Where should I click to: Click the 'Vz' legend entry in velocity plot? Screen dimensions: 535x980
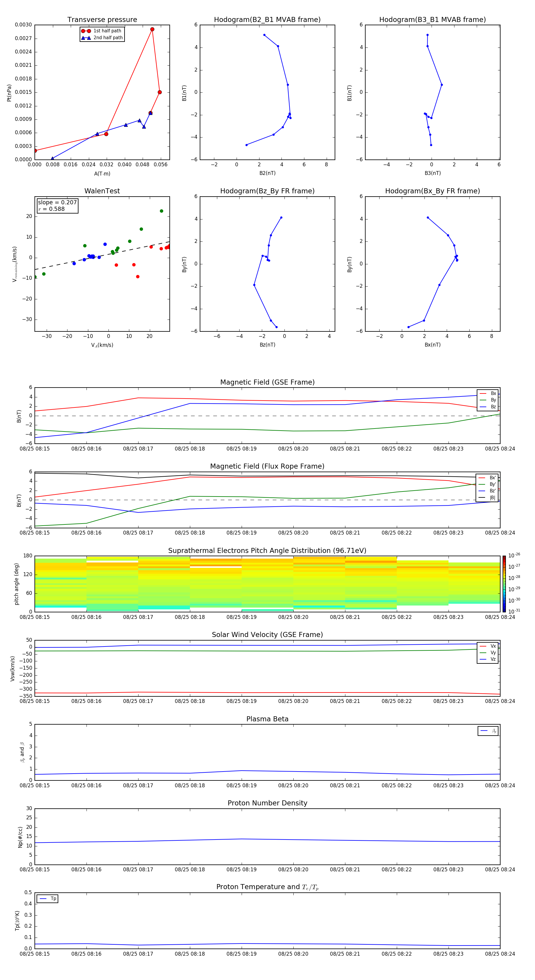coord(488,659)
